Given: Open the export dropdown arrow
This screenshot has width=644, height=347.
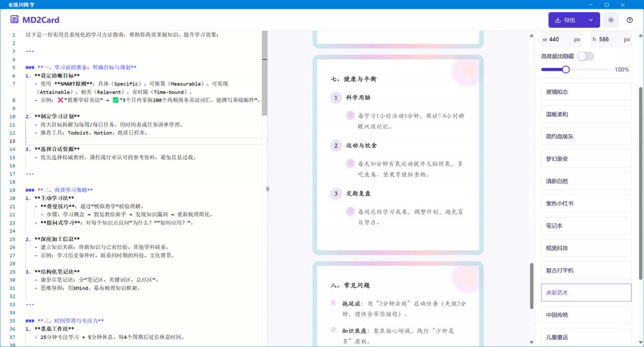Looking at the screenshot, I should click(591, 20).
